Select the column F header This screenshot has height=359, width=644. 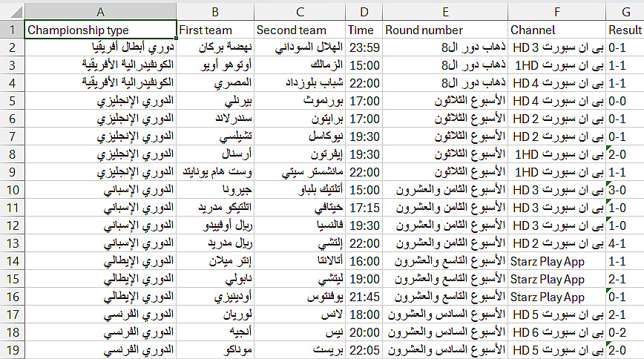pyautogui.click(x=556, y=10)
